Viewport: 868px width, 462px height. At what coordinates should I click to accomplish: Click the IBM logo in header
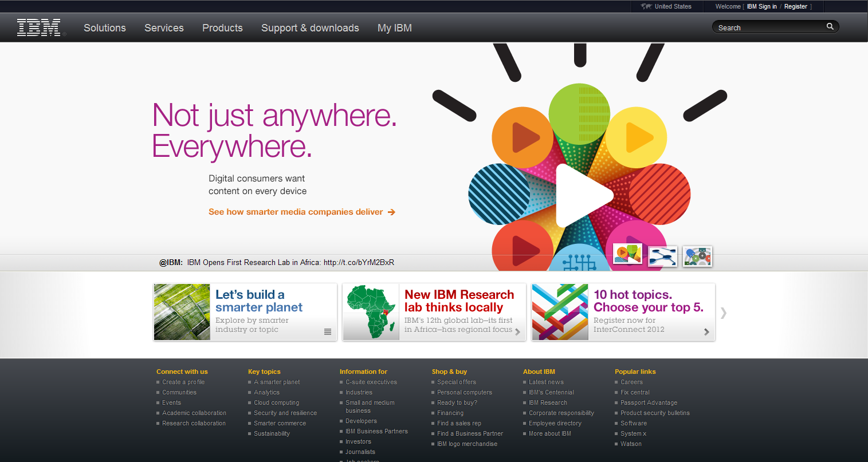(39, 27)
